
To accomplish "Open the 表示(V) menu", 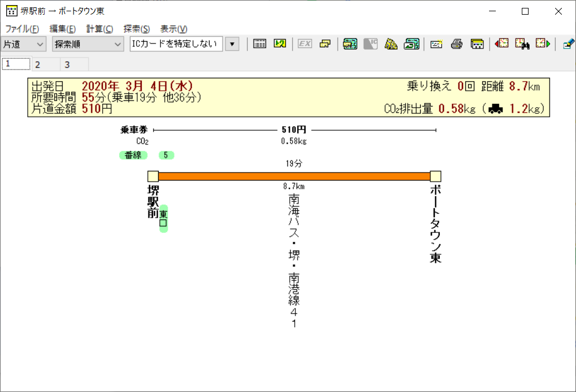I will pos(174,29).
